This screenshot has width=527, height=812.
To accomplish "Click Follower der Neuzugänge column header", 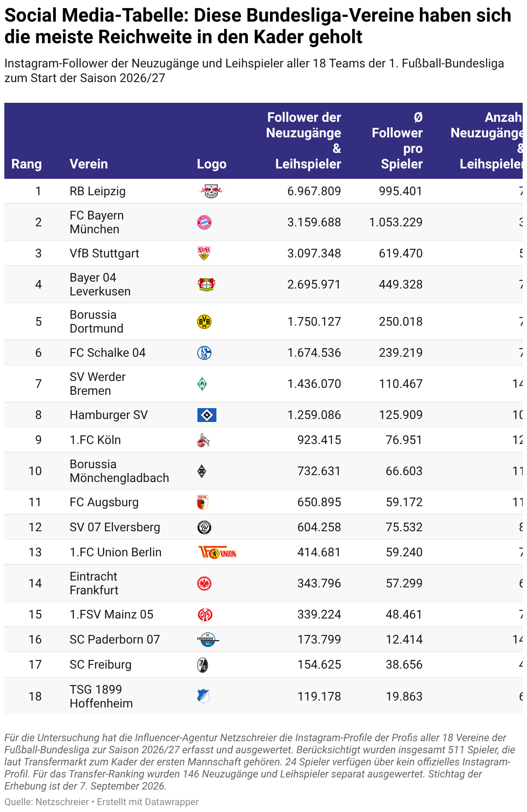I will click(x=304, y=141).
